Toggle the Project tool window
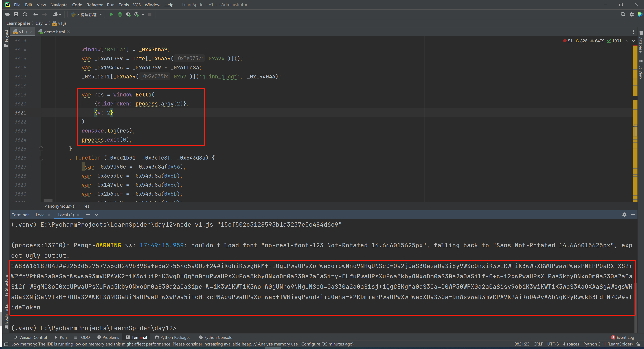644x349 pixels. pos(6,38)
